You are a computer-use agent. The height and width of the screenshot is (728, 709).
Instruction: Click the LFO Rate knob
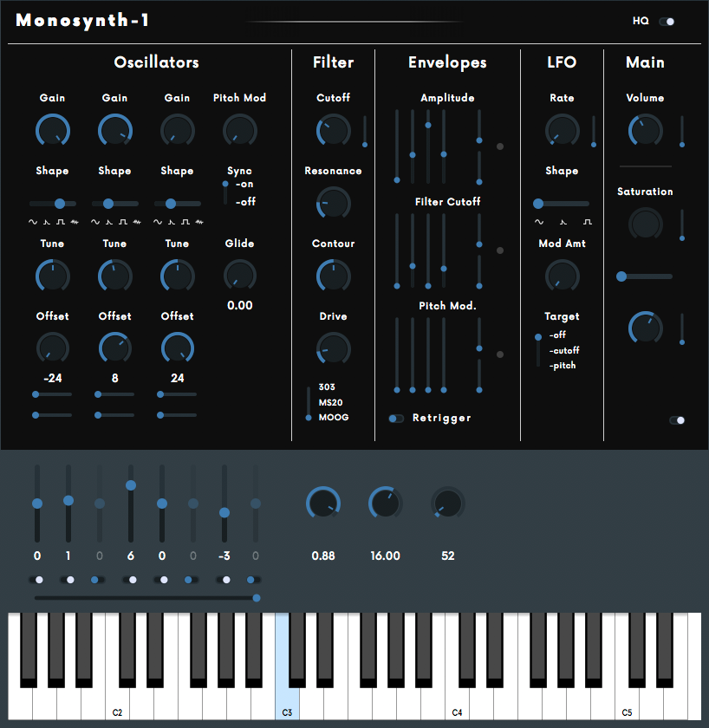pos(562,131)
